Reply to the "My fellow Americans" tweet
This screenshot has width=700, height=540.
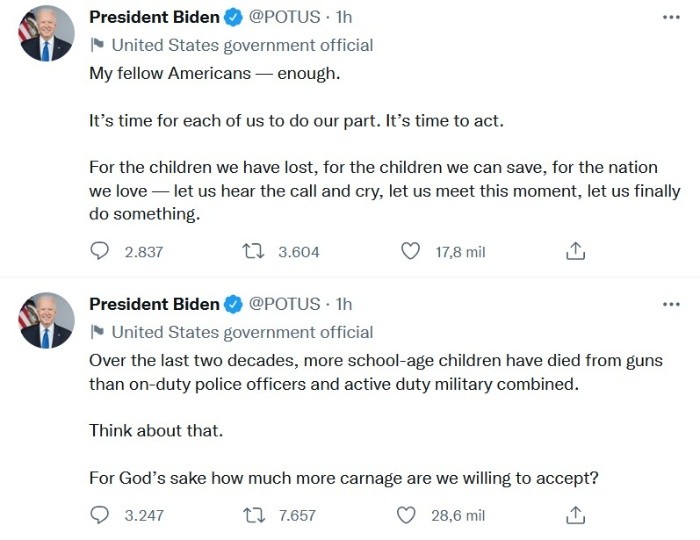(x=100, y=252)
